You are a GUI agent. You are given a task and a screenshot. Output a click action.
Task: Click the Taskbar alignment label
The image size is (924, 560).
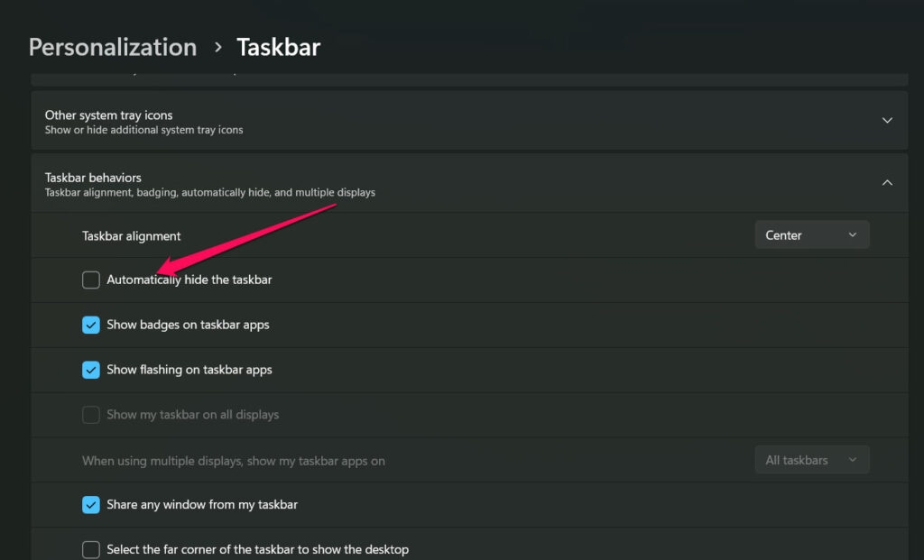tap(132, 236)
